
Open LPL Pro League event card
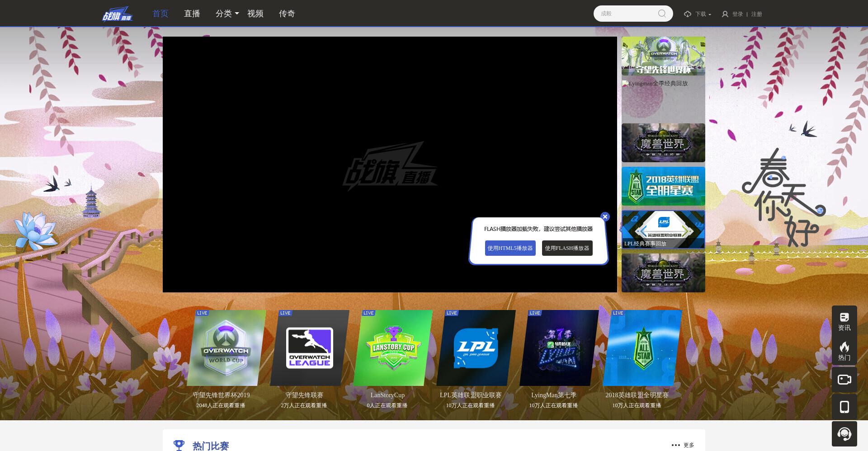click(476, 348)
